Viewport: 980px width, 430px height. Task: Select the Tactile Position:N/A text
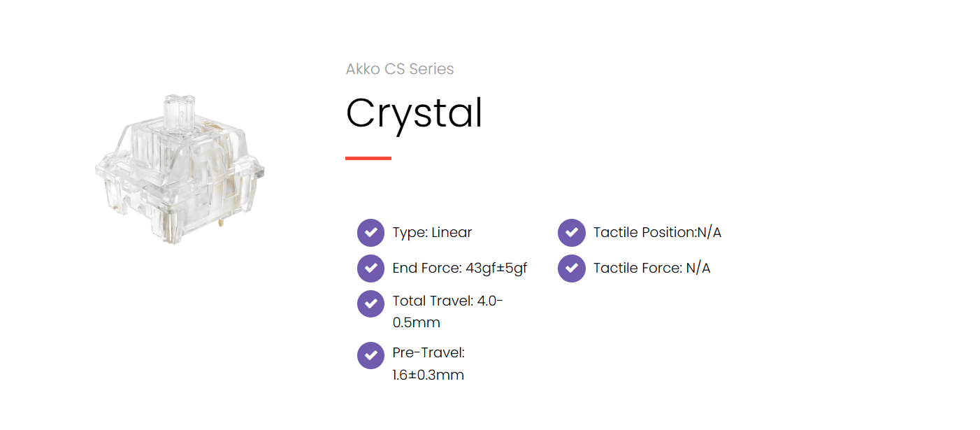coord(657,232)
